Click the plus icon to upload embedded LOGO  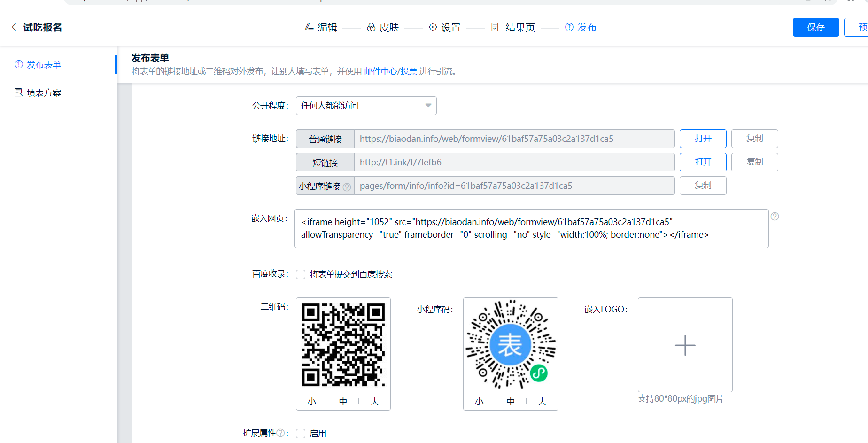[x=685, y=345]
